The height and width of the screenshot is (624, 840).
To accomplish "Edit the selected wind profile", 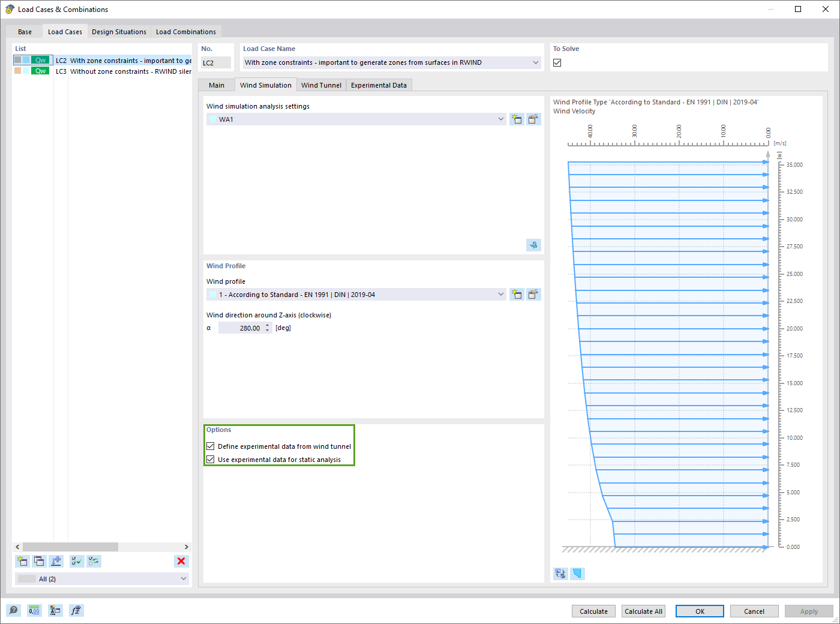I will [533, 294].
